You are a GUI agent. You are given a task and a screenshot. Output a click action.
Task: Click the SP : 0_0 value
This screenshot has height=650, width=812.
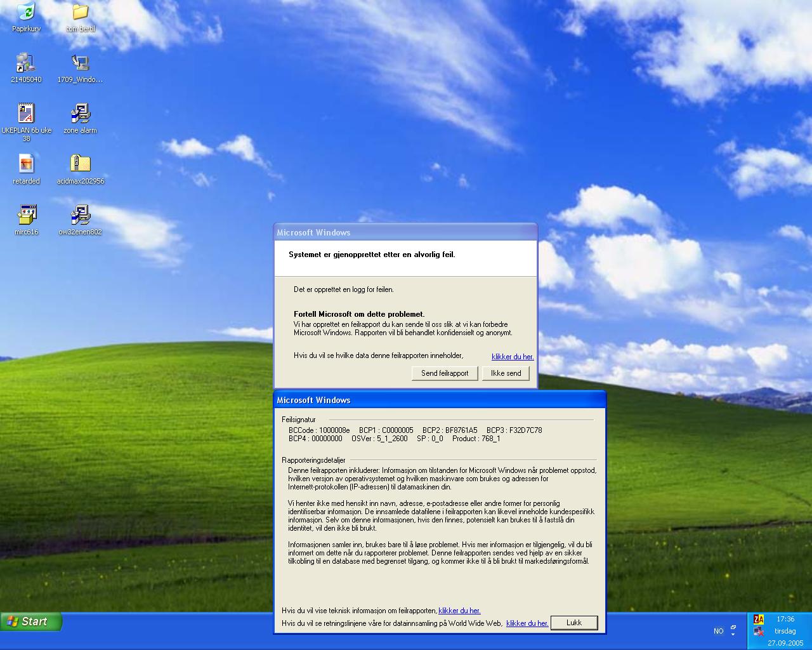pyautogui.click(x=429, y=439)
